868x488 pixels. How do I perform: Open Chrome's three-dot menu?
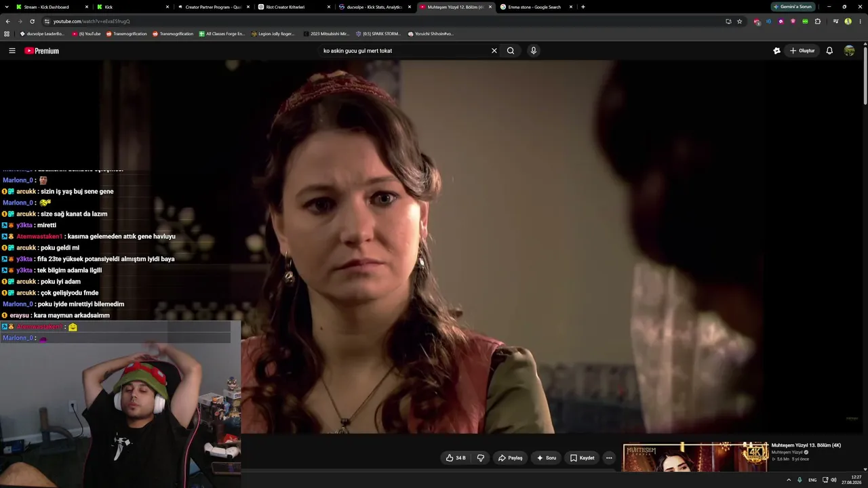(860, 21)
